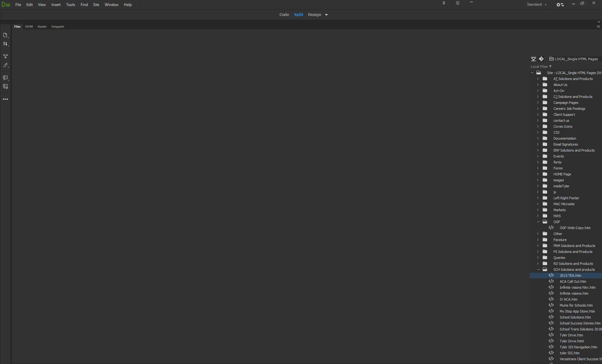Switch to the Snippets tab

pos(58,27)
